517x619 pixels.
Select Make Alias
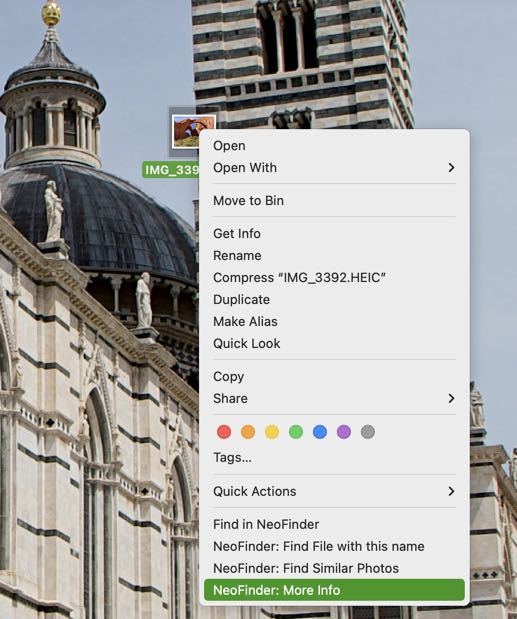[334, 321]
